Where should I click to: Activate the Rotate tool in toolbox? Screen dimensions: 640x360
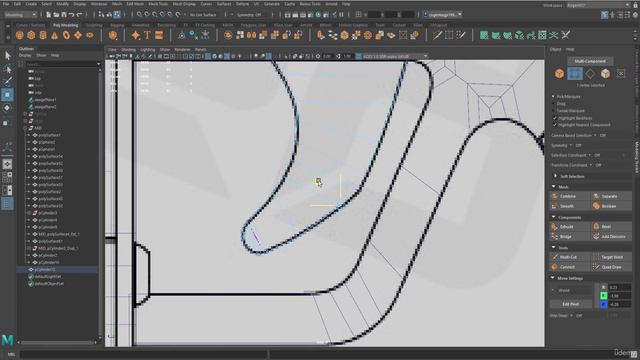point(7,108)
